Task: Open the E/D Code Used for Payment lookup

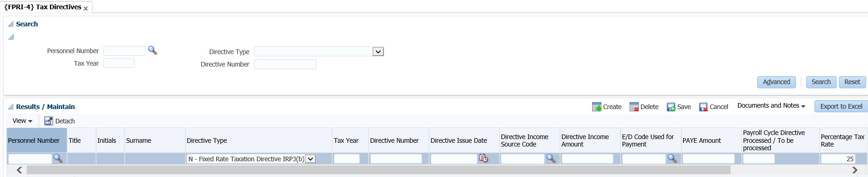Action: (x=672, y=159)
